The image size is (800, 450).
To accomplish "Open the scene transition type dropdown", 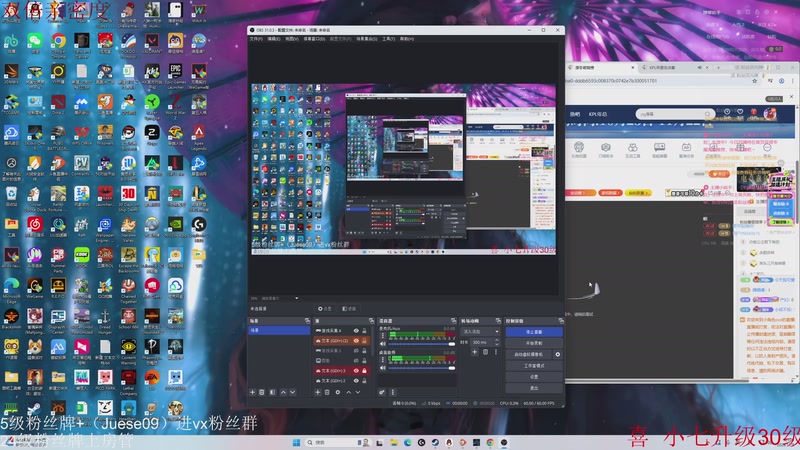I will 480,332.
